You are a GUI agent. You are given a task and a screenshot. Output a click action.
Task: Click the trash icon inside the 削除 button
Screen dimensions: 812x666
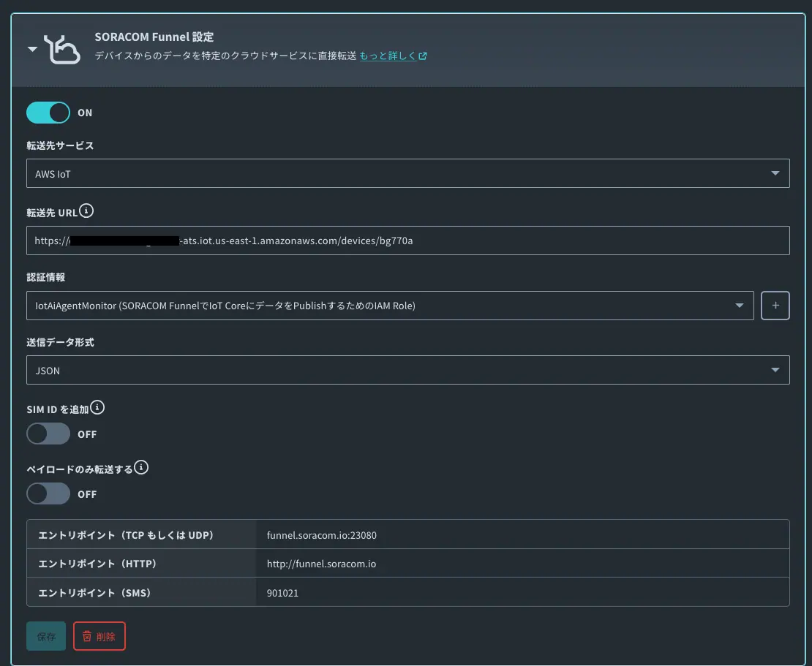[x=86, y=636]
